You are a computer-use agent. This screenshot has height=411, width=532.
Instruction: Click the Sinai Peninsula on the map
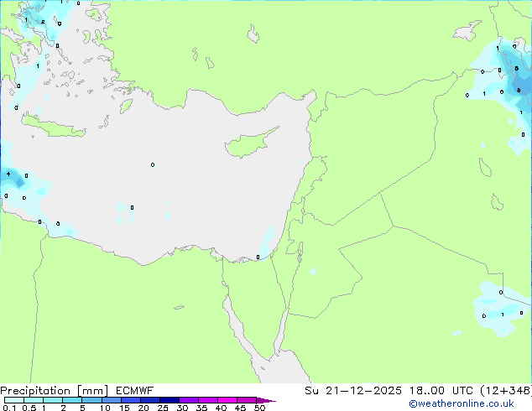tap(258, 305)
